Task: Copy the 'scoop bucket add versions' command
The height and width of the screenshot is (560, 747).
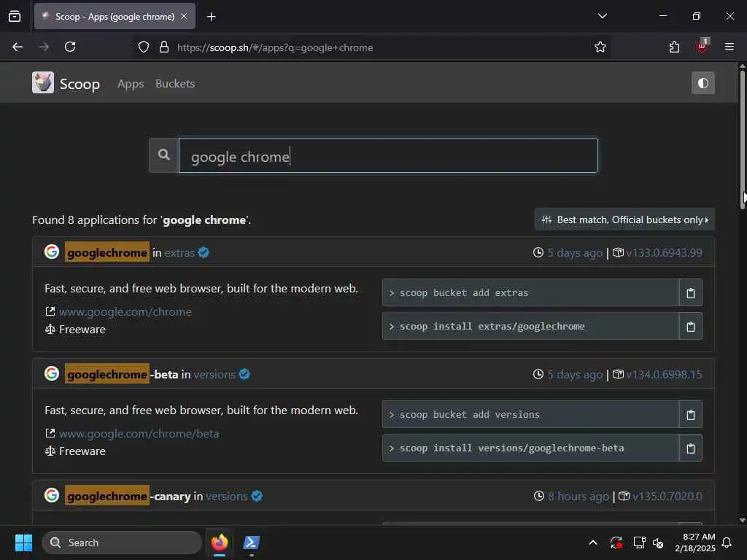Action: 690,415
